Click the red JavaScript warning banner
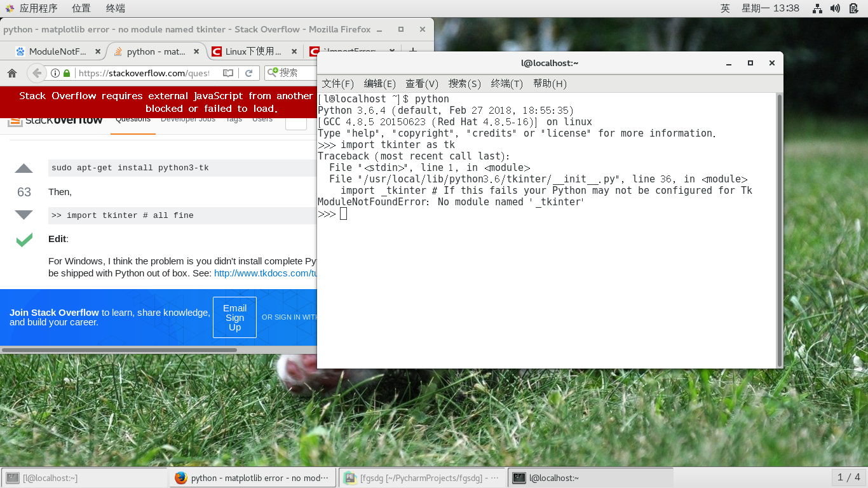 (x=159, y=102)
